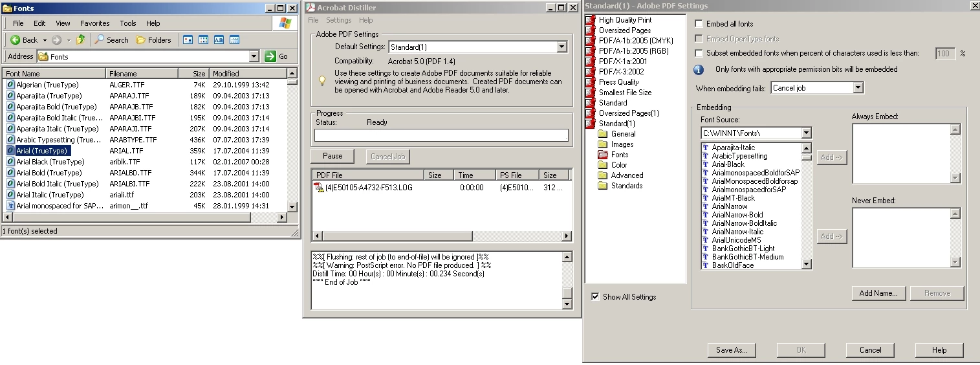The image size is (980, 365).
Task: Uncheck Show All Settings checkbox
Action: (x=595, y=297)
